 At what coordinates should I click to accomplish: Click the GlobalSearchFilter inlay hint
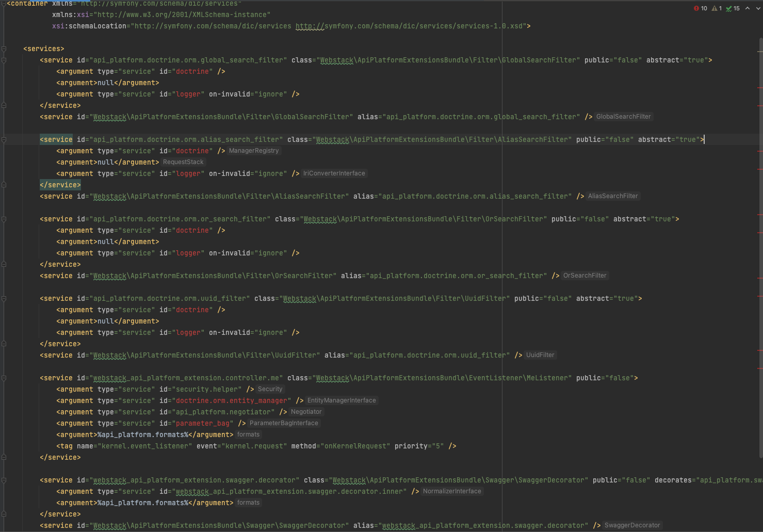(623, 117)
